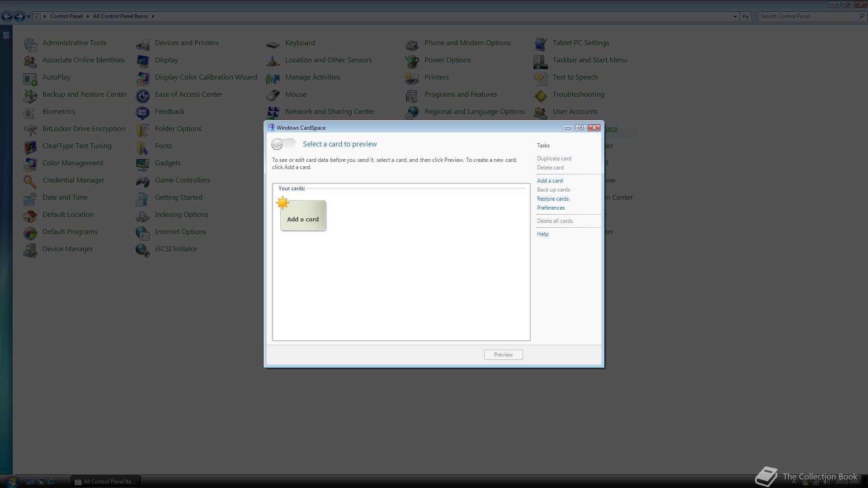The image size is (868, 488).
Task: Open Display Color Calibration Wizard icon
Action: click(x=143, y=78)
